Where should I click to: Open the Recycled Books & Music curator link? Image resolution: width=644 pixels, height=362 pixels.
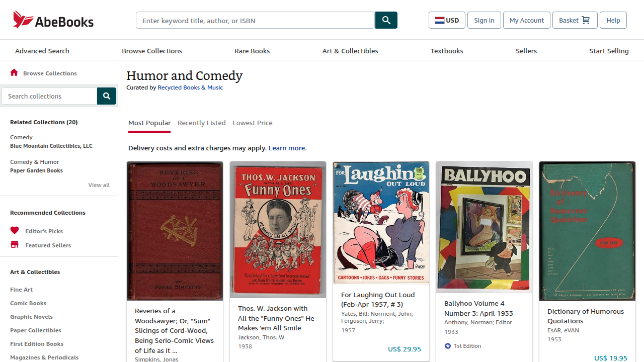(190, 87)
